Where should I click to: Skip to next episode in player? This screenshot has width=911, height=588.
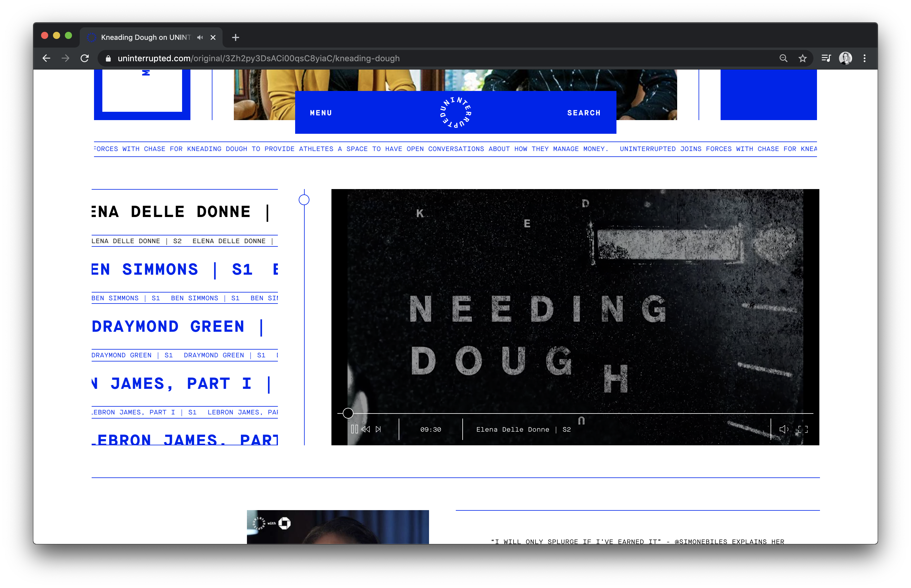[x=378, y=429]
